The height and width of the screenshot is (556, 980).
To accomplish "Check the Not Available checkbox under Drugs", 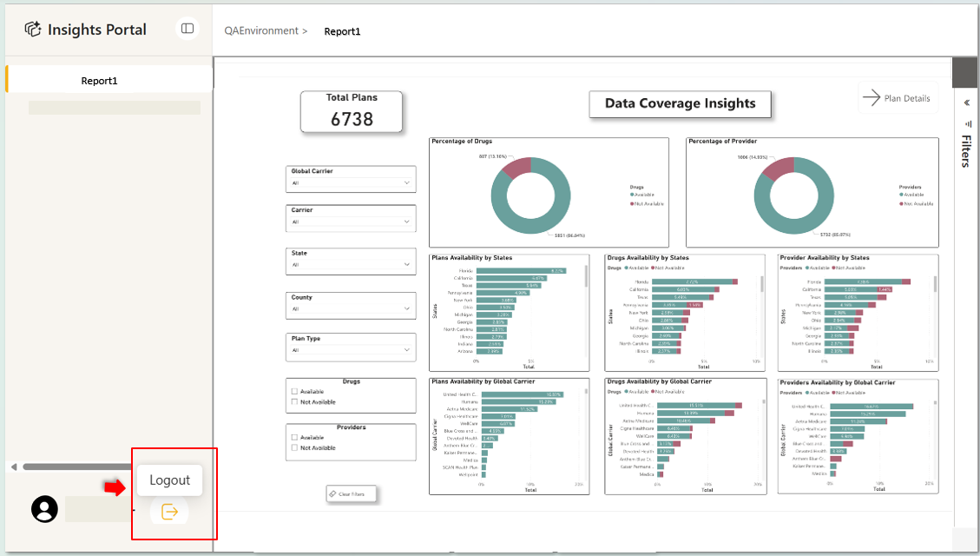I will [295, 402].
